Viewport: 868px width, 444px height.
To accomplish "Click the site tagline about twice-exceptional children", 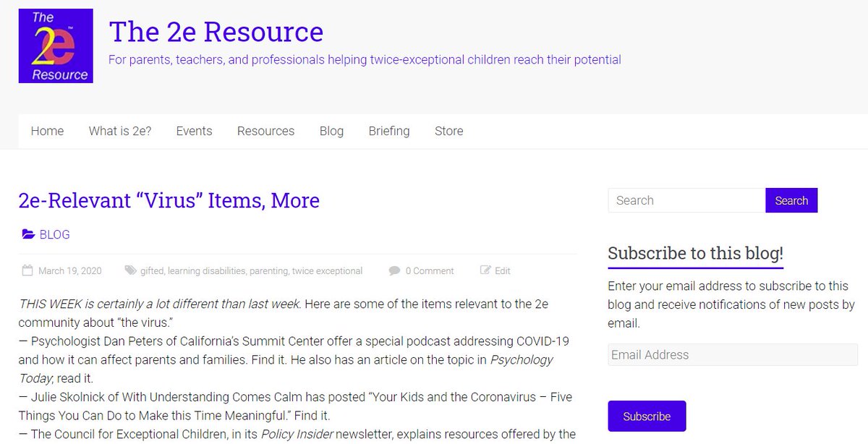I will pos(365,59).
